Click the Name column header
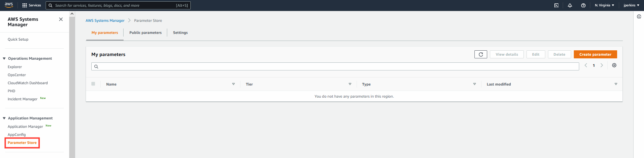Screen dimensions: 644x158 [111, 84]
